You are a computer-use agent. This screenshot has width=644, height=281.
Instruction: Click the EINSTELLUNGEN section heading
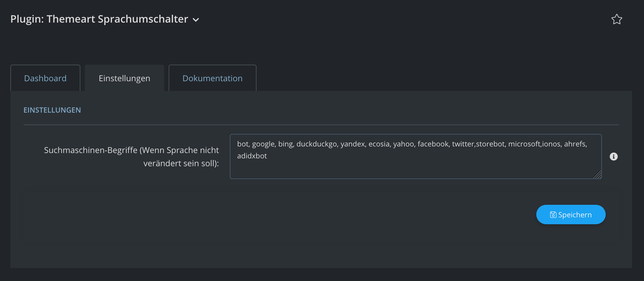52,110
